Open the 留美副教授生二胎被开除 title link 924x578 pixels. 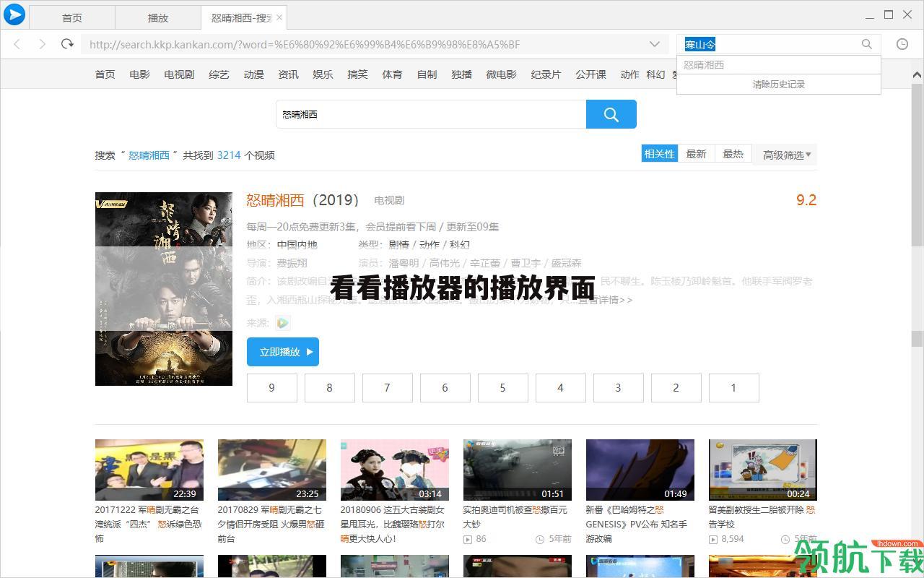[762, 517]
